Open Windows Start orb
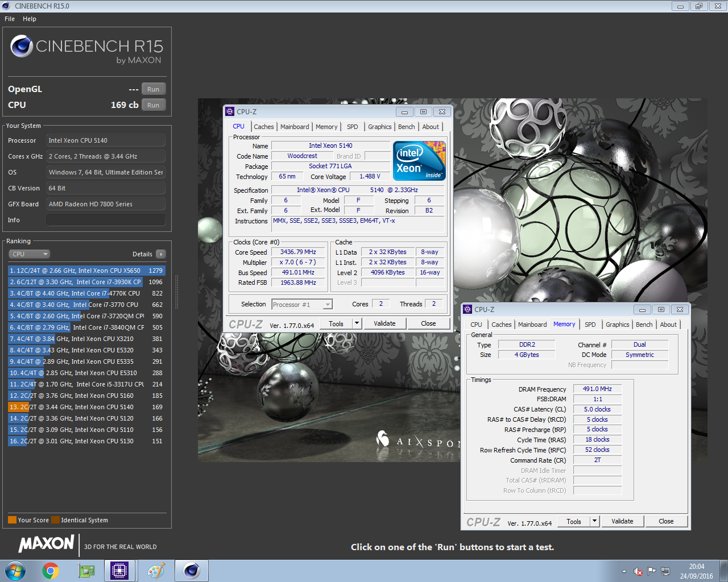Viewport: 728px width, 582px height. [x=15, y=571]
